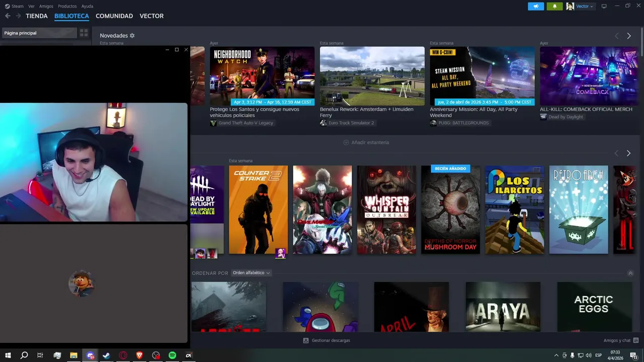Screen dimensions: 644x362
Task: Select the Devil May Cry 4 game cover
Action: (323, 210)
